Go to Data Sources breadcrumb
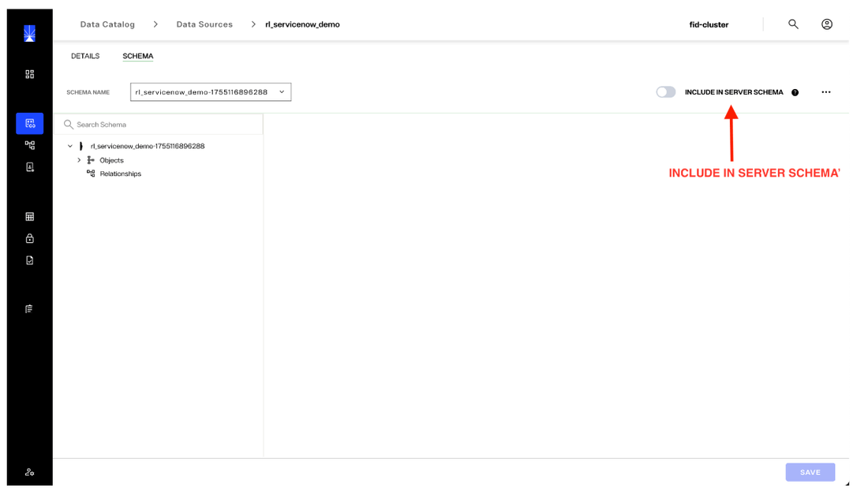Viewport: 868px width, 496px height. tap(204, 24)
